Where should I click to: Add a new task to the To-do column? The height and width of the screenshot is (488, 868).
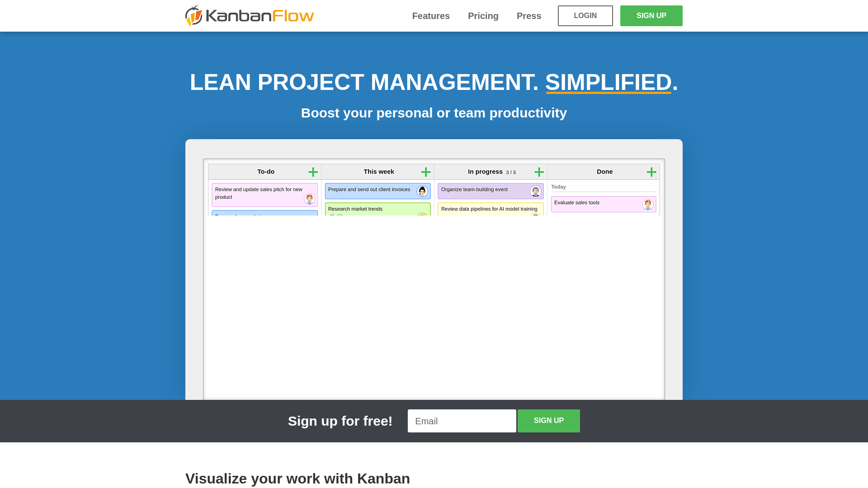[x=313, y=172]
